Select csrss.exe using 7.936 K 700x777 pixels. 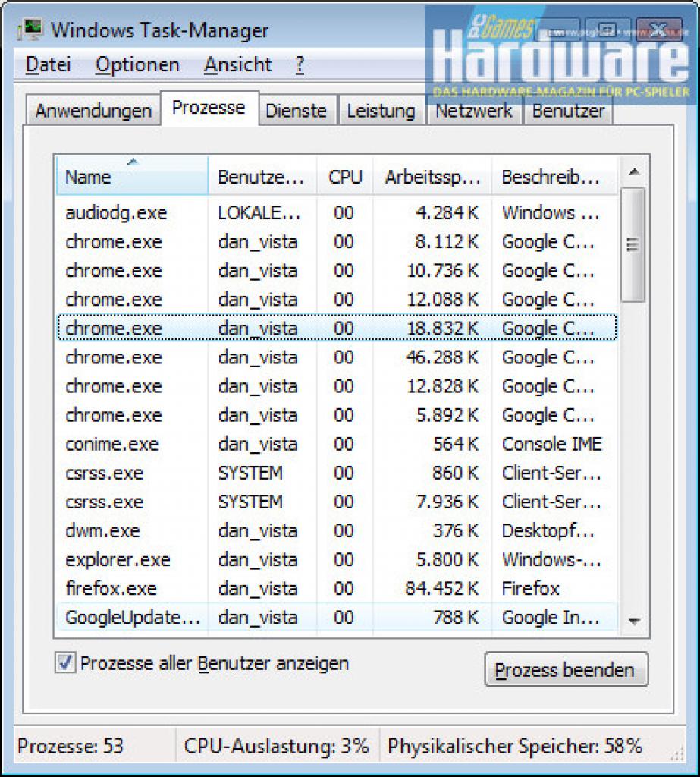click(x=337, y=502)
